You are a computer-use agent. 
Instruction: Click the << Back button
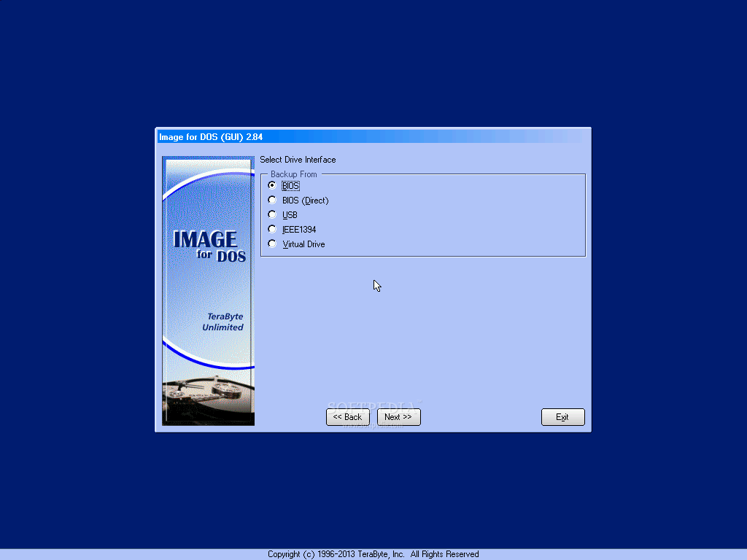click(348, 416)
